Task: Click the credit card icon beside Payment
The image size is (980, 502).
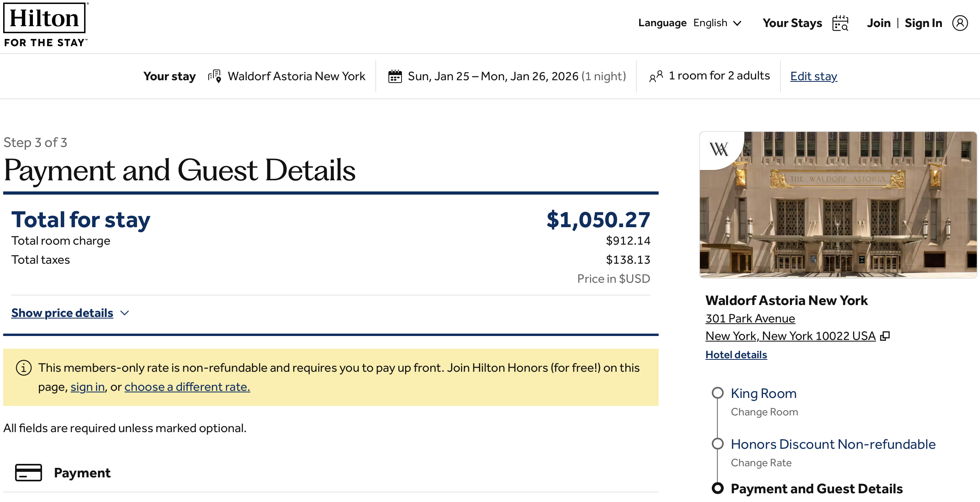Action: coord(29,473)
